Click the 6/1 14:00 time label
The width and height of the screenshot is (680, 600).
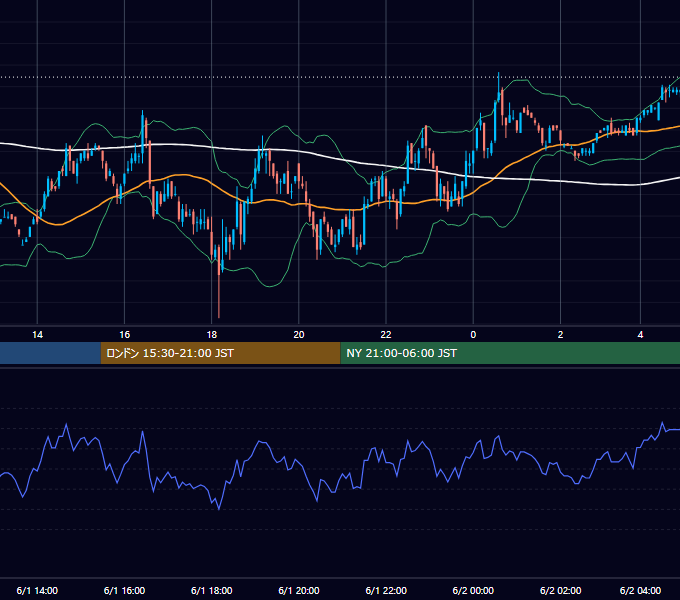37,590
